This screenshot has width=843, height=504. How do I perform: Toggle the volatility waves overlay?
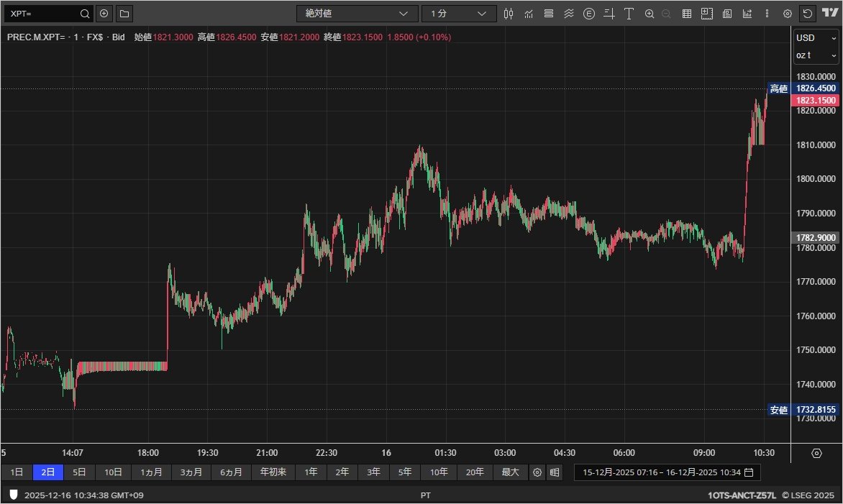[x=569, y=13]
